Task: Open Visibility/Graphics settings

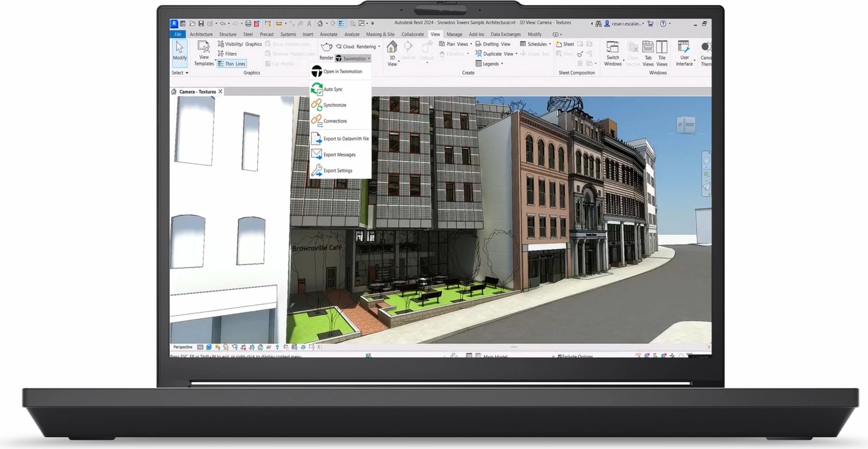Action: (239, 44)
